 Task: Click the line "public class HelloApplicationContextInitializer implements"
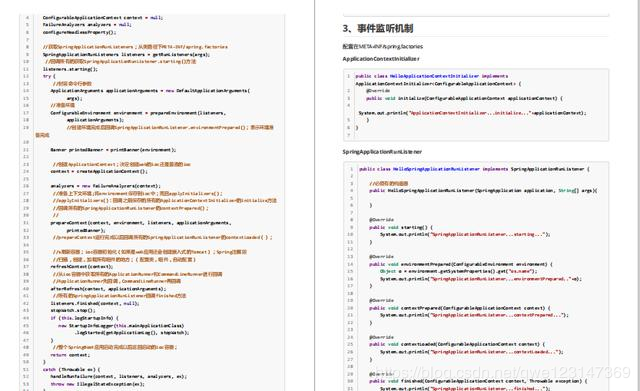[x=431, y=76]
